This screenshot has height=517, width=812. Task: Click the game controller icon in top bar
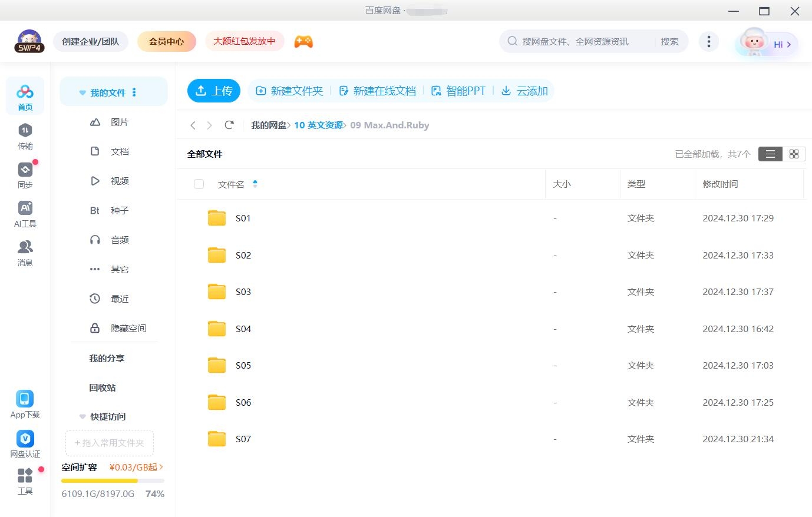(x=303, y=41)
